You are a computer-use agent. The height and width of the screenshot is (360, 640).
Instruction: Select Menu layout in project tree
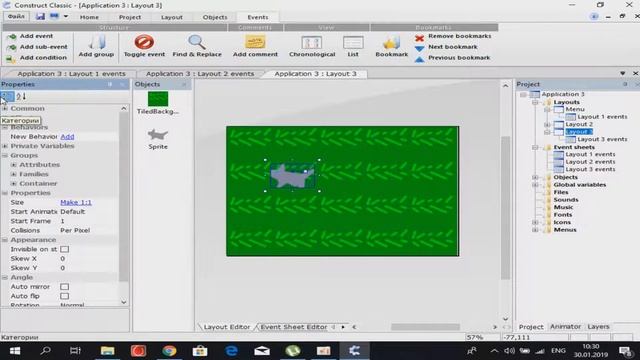575,109
